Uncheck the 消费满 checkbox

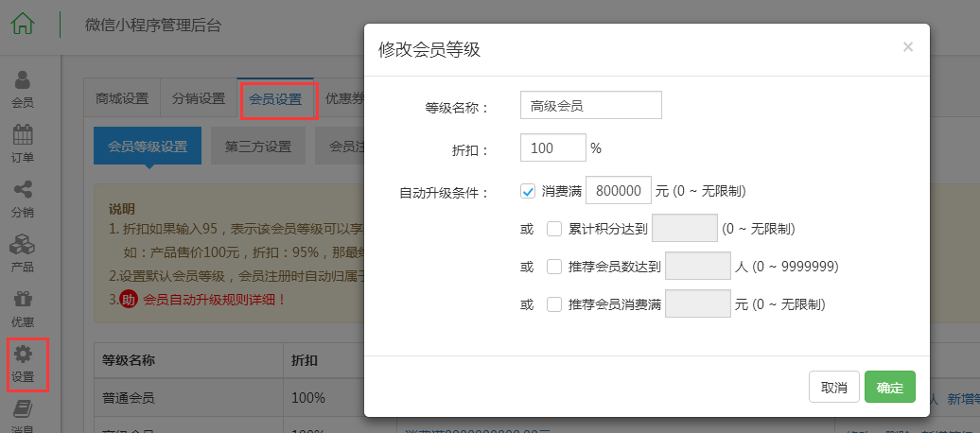tap(528, 191)
